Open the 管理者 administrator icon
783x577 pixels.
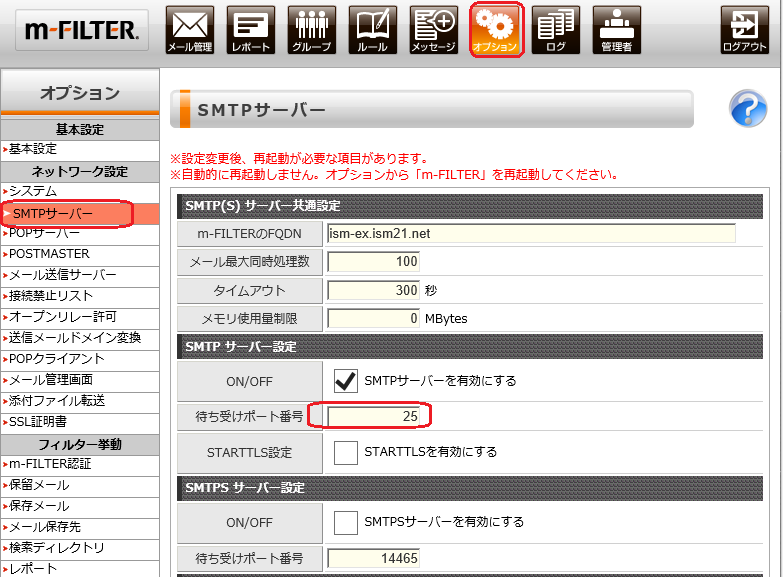pyautogui.click(x=616, y=30)
